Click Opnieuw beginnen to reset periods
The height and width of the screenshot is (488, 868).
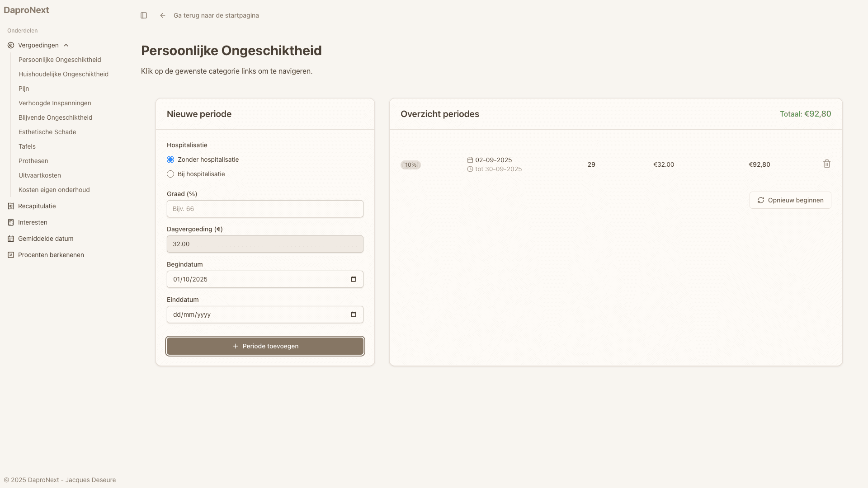point(790,200)
